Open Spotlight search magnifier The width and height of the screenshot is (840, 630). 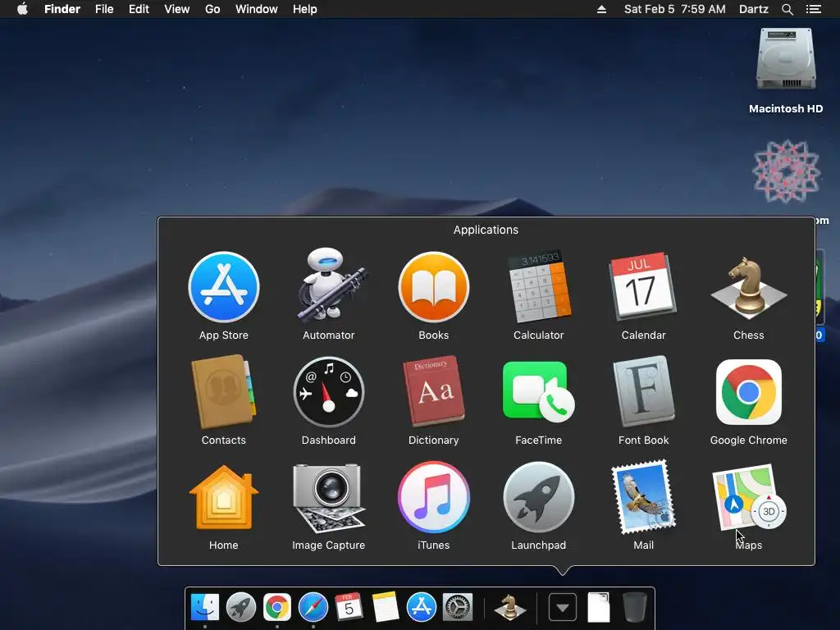787,9
